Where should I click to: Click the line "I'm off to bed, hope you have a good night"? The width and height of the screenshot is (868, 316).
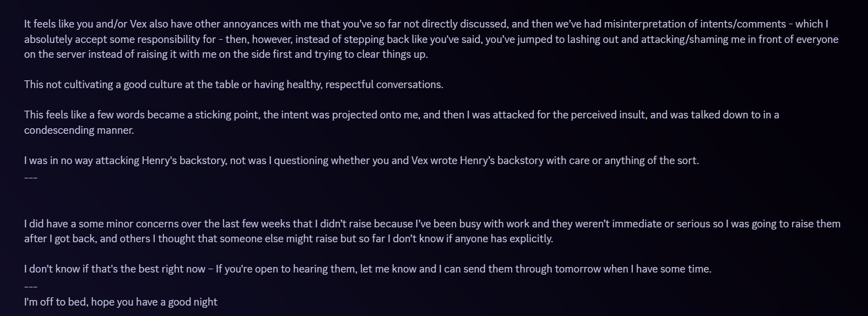121,302
